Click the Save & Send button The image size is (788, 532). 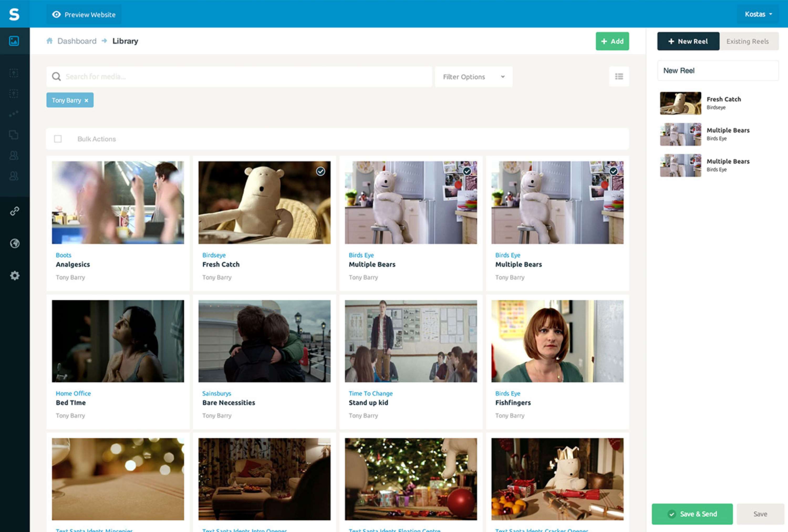pos(692,514)
